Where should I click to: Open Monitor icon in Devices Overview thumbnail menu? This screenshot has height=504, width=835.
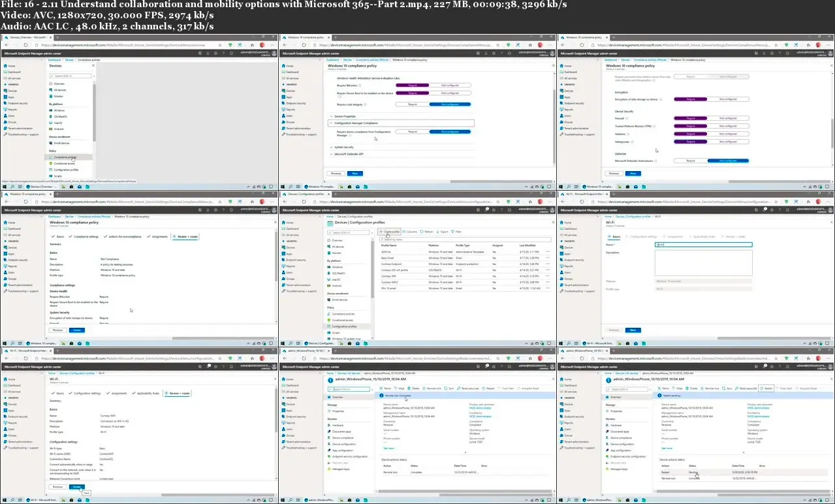[51, 96]
